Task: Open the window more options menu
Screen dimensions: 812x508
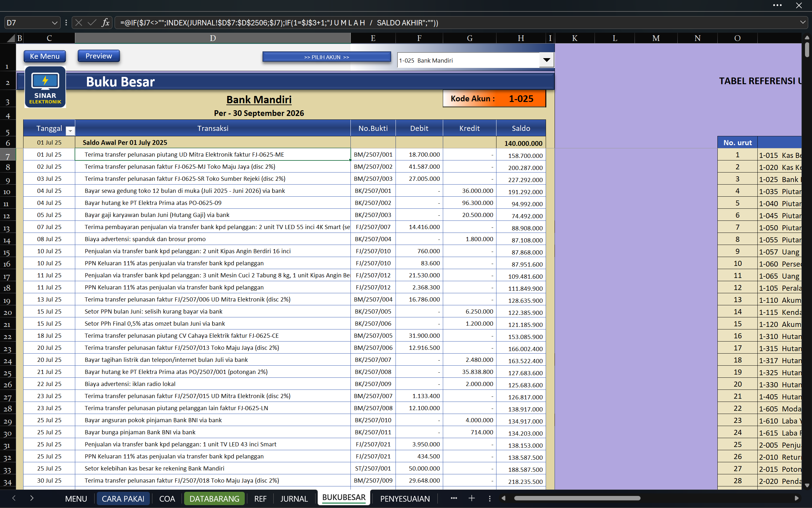Action: point(777,5)
